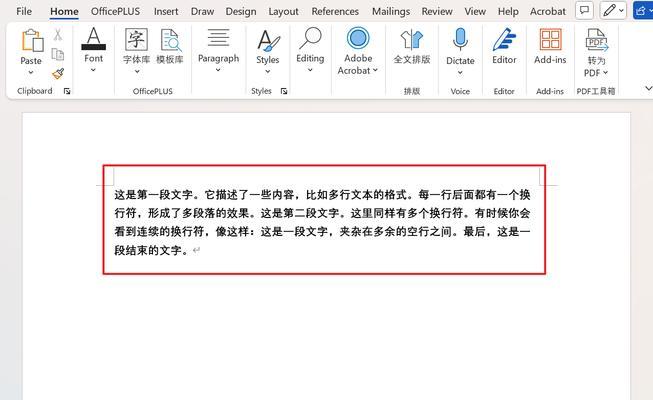Switch to the Home tab
The image size is (653, 400).
(x=64, y=12)
